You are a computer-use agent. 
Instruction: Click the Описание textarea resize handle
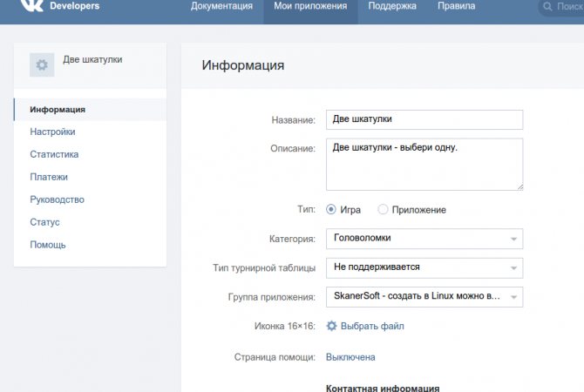pyautogui.click(x=520, y=187)
